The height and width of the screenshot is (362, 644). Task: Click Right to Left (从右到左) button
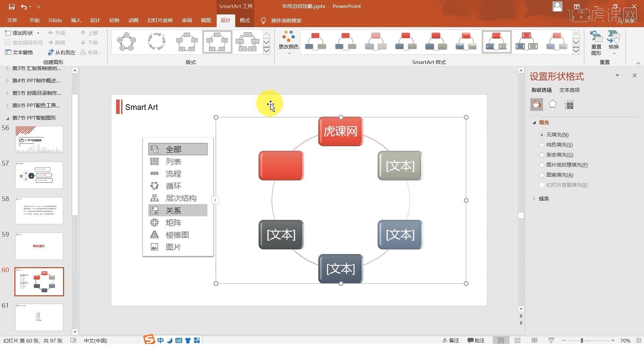click(62, 52)
